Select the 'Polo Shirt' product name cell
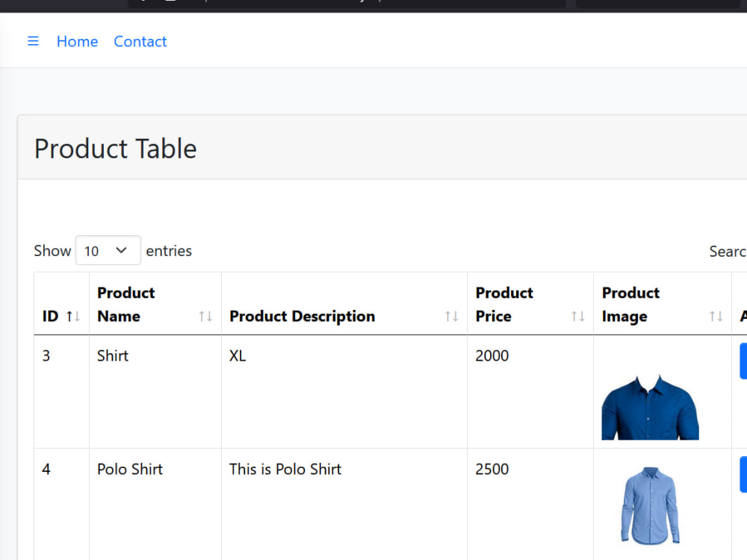 [155, 504]
